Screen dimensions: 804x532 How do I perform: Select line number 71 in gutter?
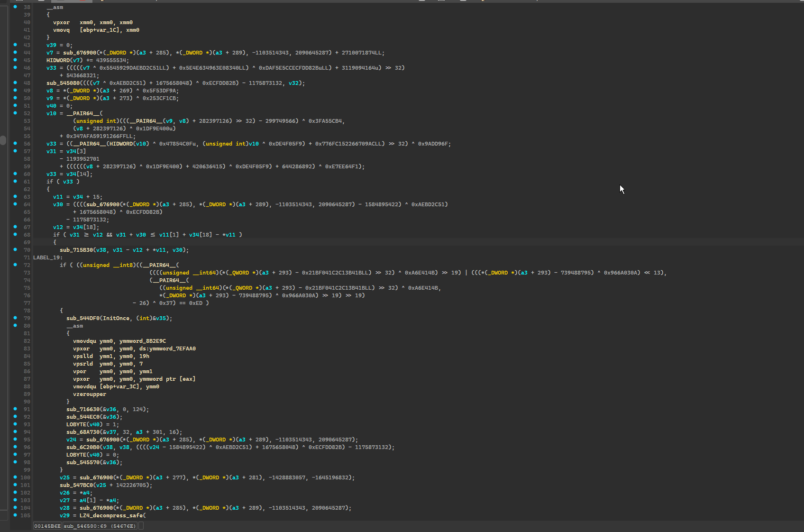(27, 257)
